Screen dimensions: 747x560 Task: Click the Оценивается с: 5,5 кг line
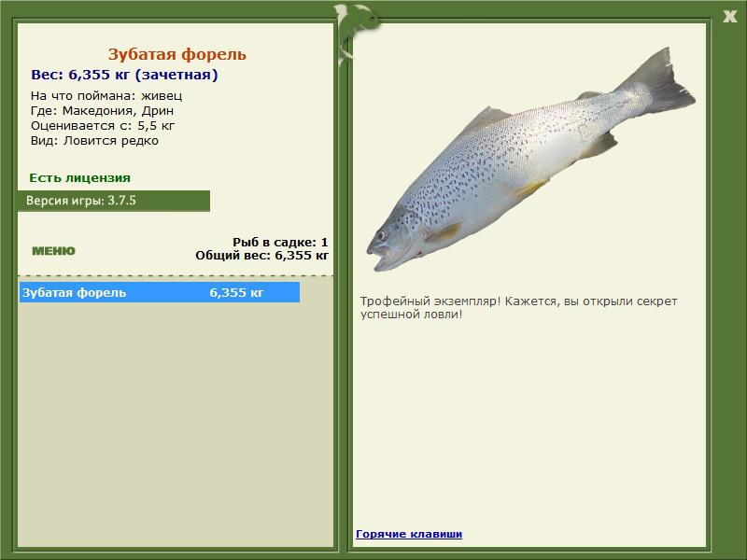coord(103,126)
